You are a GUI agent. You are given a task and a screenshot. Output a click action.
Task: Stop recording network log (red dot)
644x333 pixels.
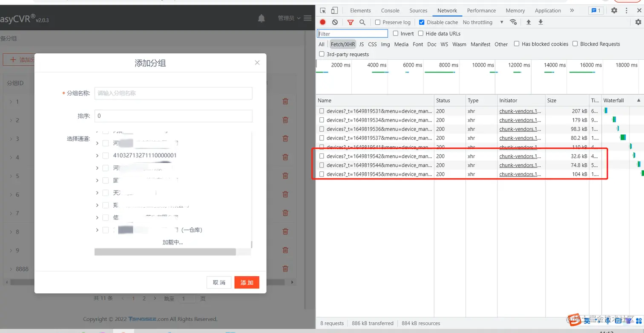pos(323,22)
